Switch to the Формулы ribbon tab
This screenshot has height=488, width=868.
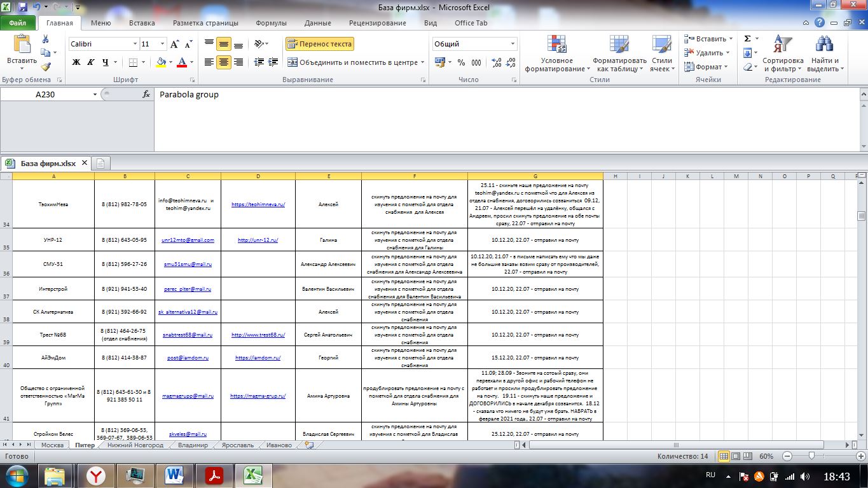(x=271, y=23)
